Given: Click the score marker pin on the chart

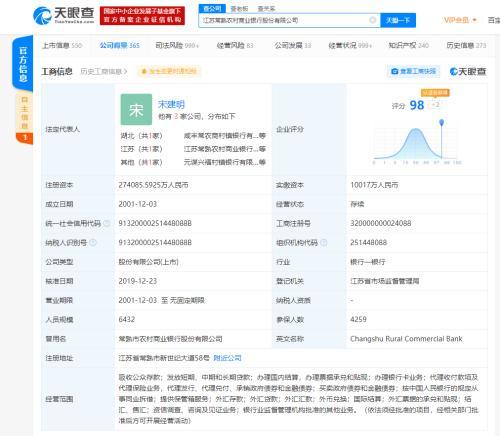Looking at the screenshot, I should pos(442,123).
